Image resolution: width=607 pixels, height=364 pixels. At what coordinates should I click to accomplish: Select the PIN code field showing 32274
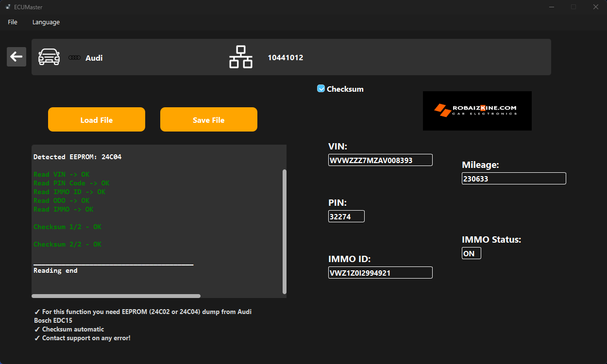pos(346,216)
